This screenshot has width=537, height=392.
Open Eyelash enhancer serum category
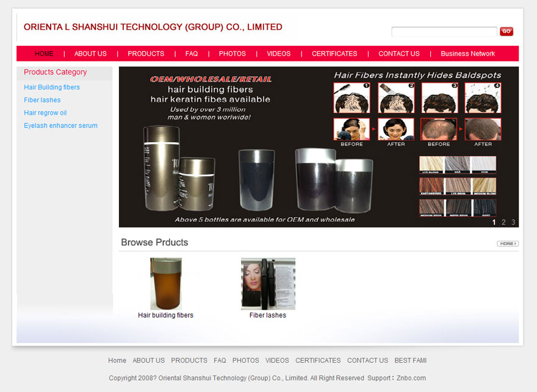pos(60,126)
